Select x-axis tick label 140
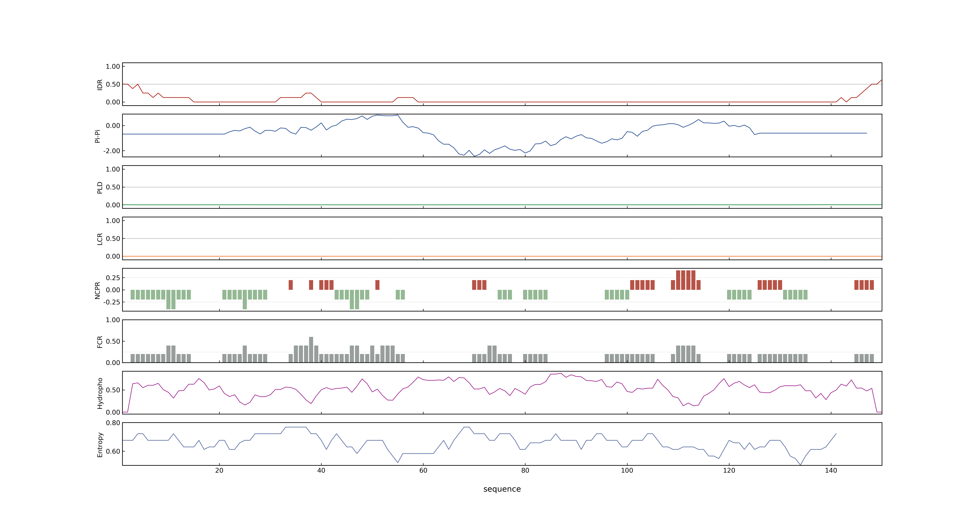Screen dimensions: 980x523 (x=831, y=470)
